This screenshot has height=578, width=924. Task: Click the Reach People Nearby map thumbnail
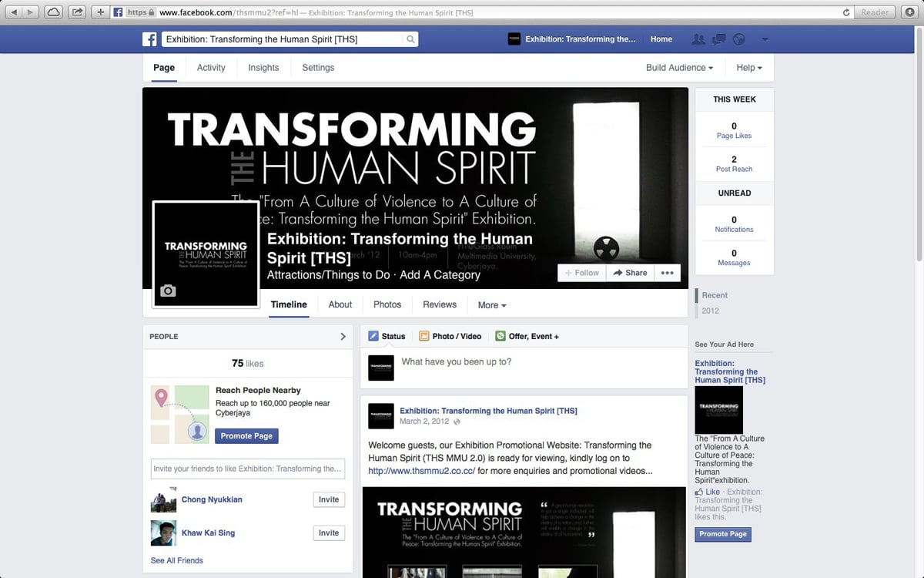pyautogui.click(x=180, y=415)
